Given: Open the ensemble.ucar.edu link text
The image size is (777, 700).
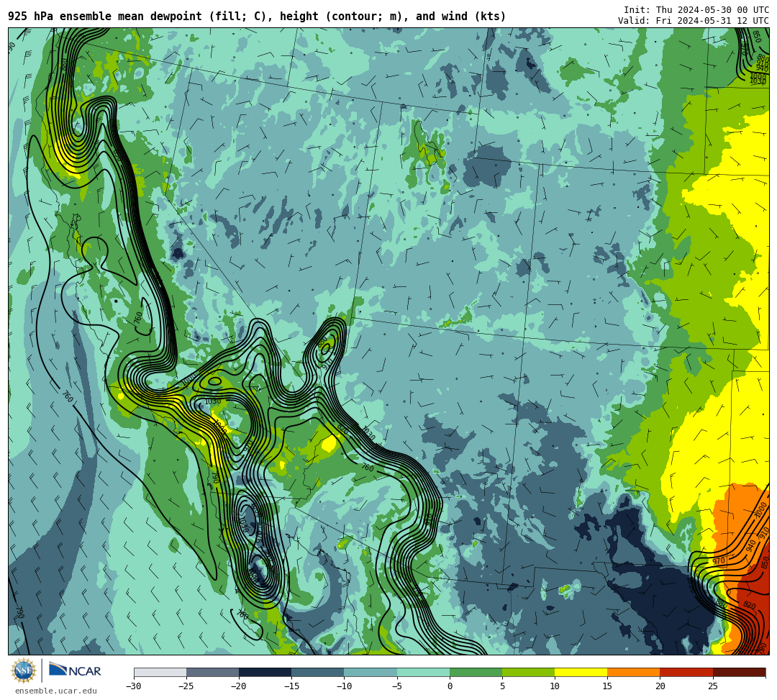Looking at the screenshot, I should coord(56,691).
